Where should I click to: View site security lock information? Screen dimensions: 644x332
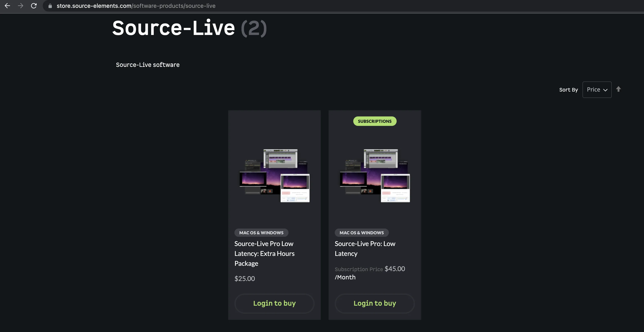click(x=50, y=6)
